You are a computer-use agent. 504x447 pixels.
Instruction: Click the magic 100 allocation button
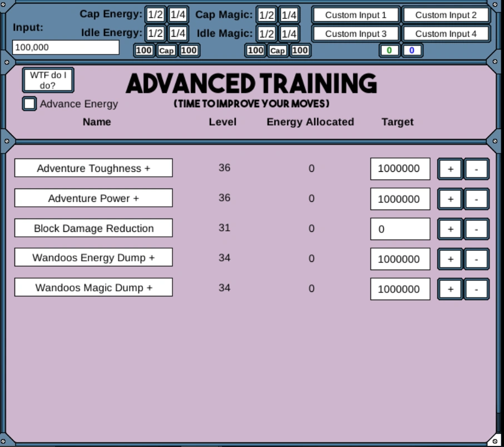coord(255,50)
